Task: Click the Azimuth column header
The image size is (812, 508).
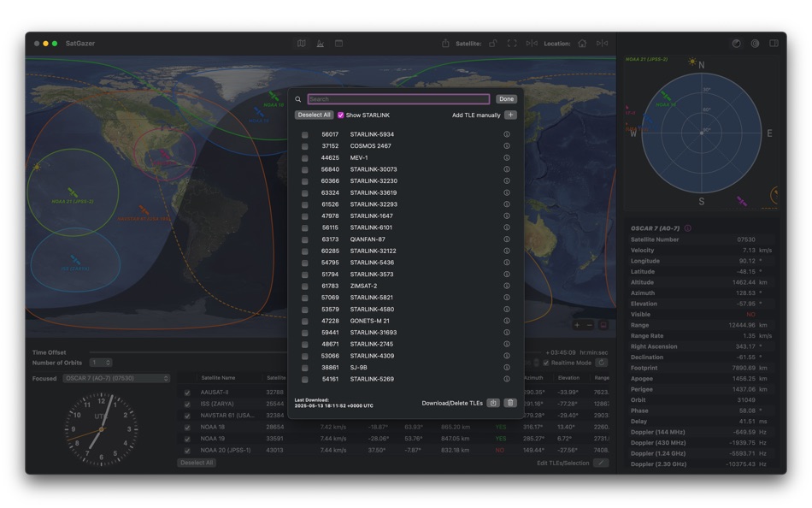Action: [533, 378]
